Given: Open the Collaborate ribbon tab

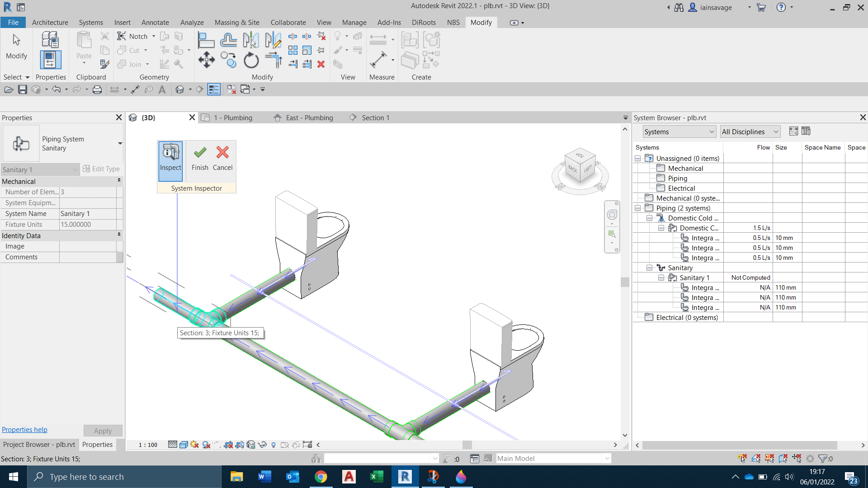Looking at the screenshot, I should click(288, 22).
